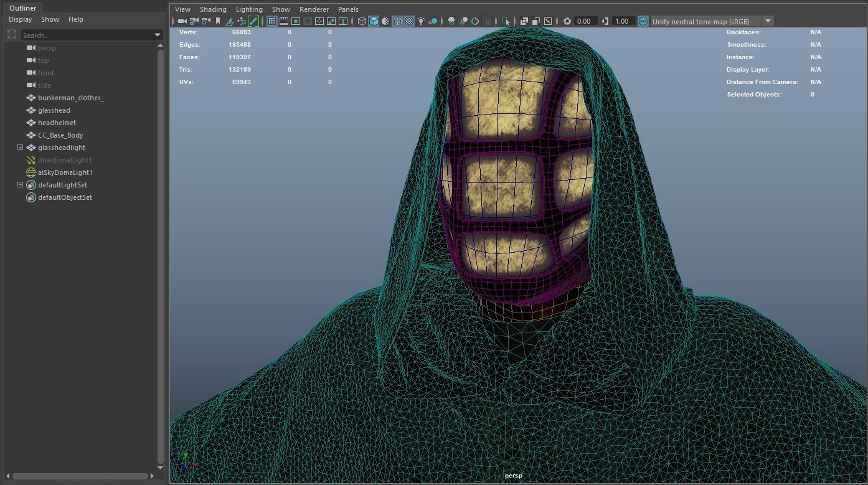This screenshot has width=868, height=485.
Task: Click the Isolate Select icon
Action: coord(506,21)
